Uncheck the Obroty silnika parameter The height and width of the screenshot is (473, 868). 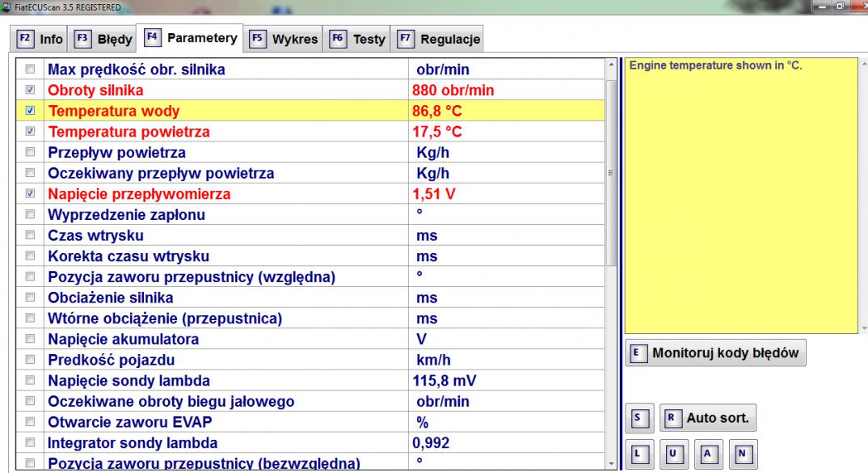[x=31, y=91]
